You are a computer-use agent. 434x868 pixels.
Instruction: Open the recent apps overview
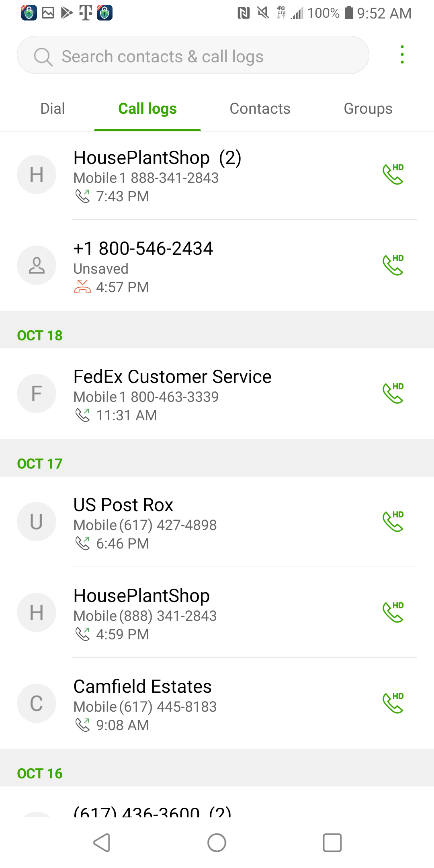pos(332,843)
